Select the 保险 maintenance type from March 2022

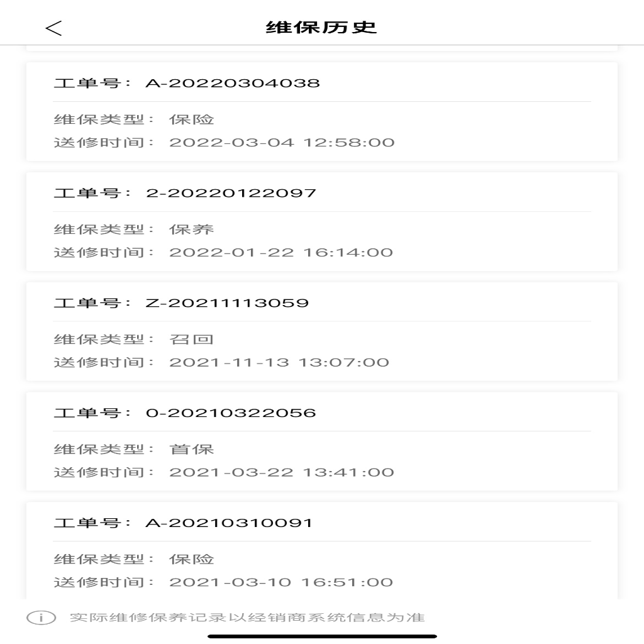192,119
